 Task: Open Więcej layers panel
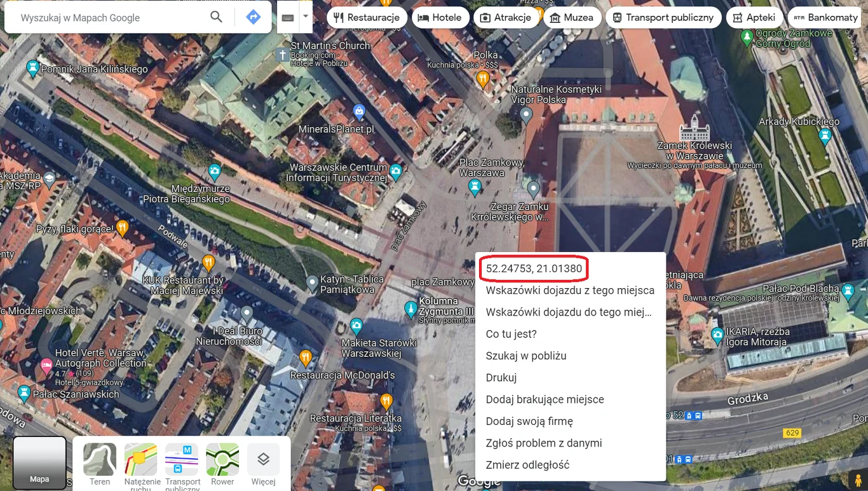coord(263,459)
